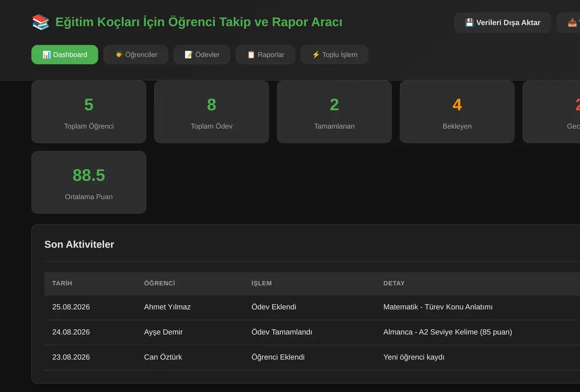Click the "Son Aktiviteler" heading
This screenshot has height=392, width=580.
pos(79,245)
